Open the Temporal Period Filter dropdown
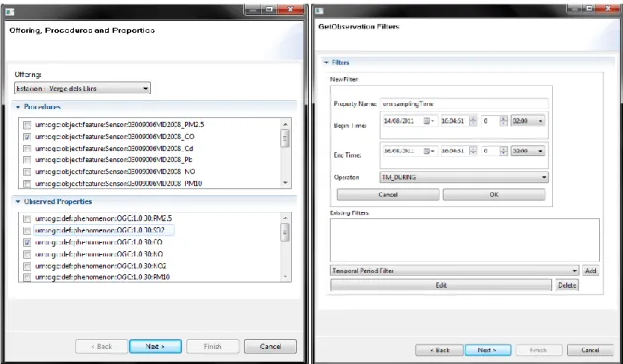Viewport: 623px width, 364px height. 454,271
